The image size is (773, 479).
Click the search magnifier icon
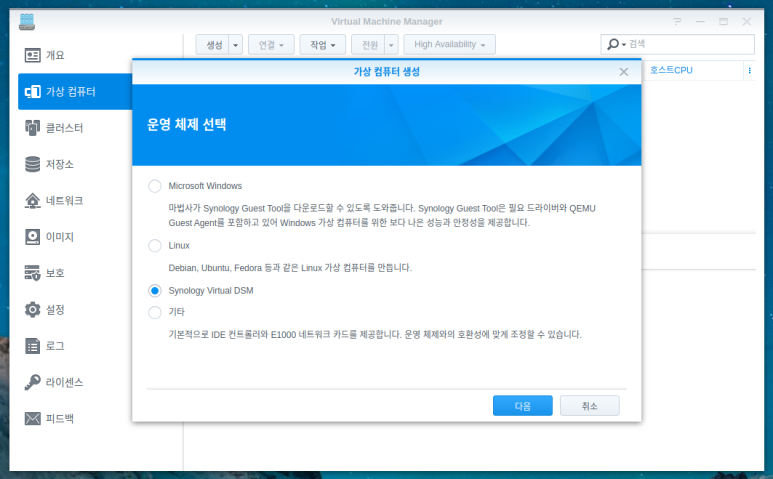(x=613, y=44)
